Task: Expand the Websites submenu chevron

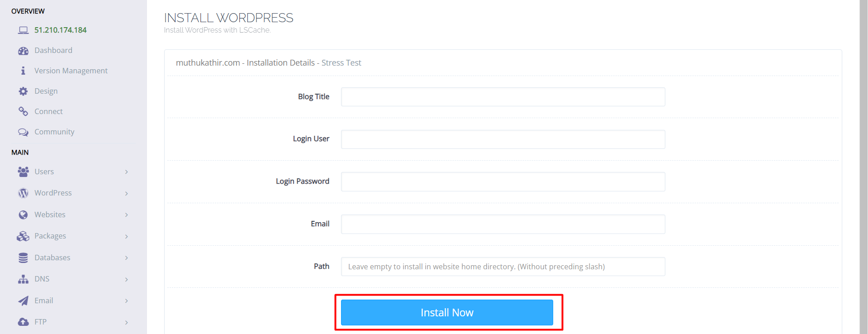Action: click(x=127, y=215)
